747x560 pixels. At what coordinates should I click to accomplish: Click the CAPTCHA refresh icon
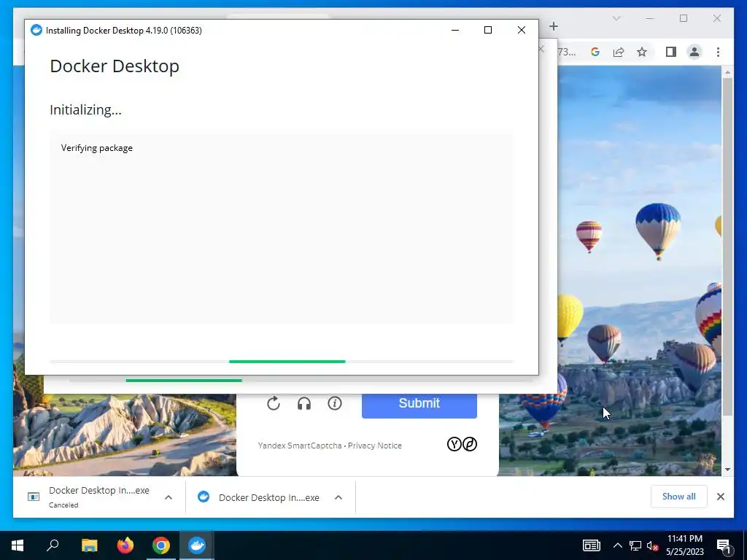274,404
